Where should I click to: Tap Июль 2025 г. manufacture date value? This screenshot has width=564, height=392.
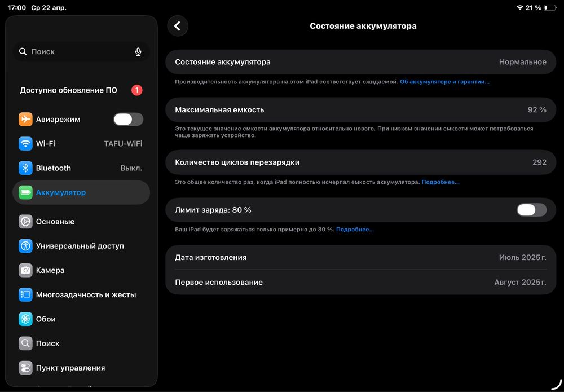point(523,258)
